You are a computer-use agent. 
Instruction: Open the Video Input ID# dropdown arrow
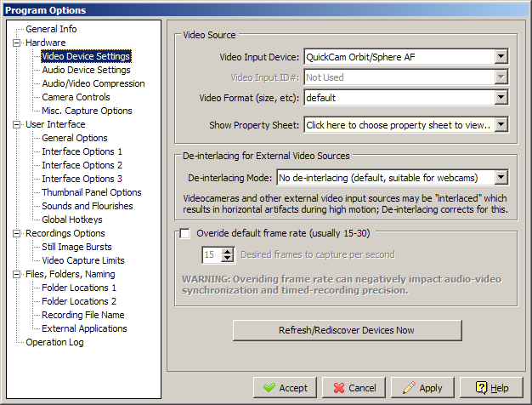(x=501, y=77)
